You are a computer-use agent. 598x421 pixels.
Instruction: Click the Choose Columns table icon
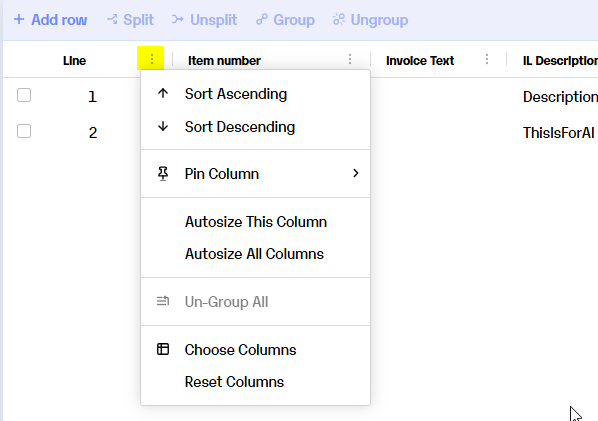click(x=163, y=349)
